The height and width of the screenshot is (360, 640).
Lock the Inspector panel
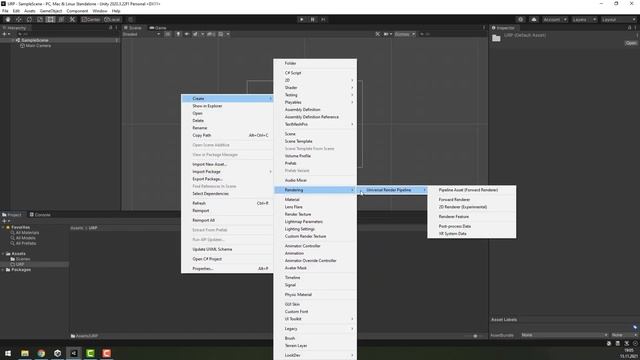(x=629, y=28)
